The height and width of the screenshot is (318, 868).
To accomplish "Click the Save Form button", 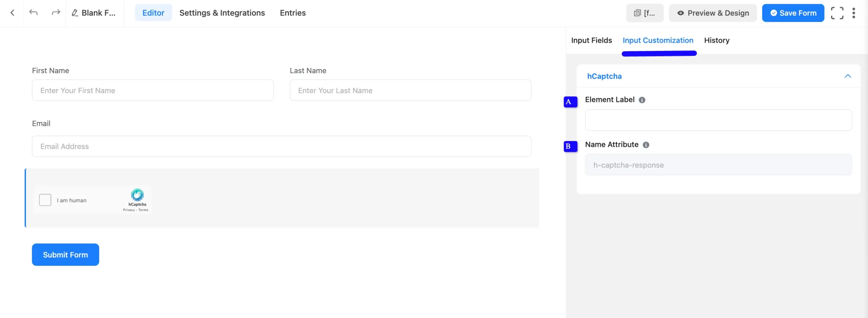I will [x=793, y=13].
